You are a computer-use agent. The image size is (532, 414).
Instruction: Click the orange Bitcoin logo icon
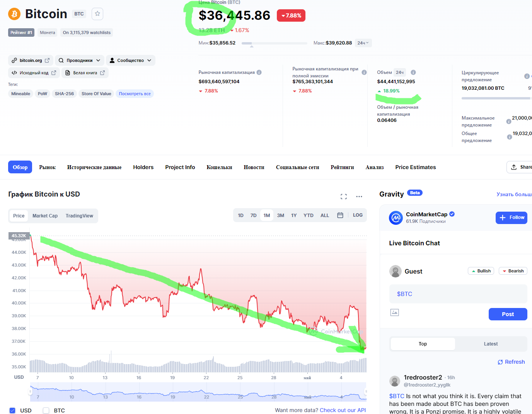click(x=14, y=14)
